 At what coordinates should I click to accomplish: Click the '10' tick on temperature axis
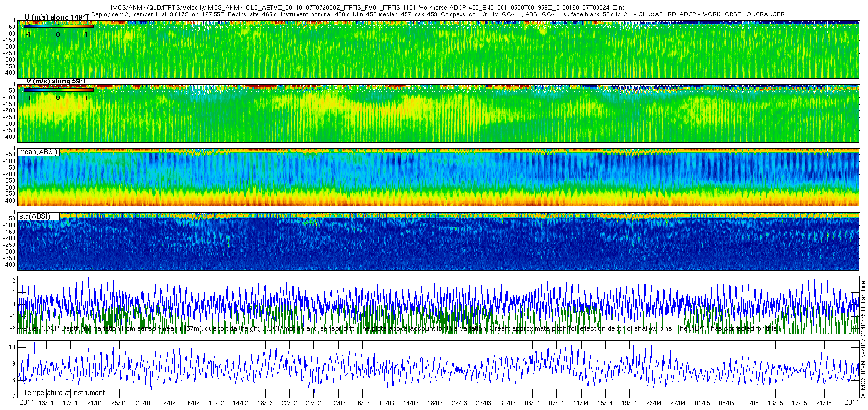(12, 347)
